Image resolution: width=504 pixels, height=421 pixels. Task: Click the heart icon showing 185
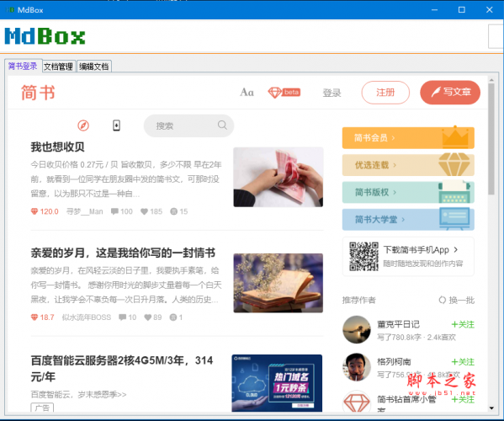144,211
